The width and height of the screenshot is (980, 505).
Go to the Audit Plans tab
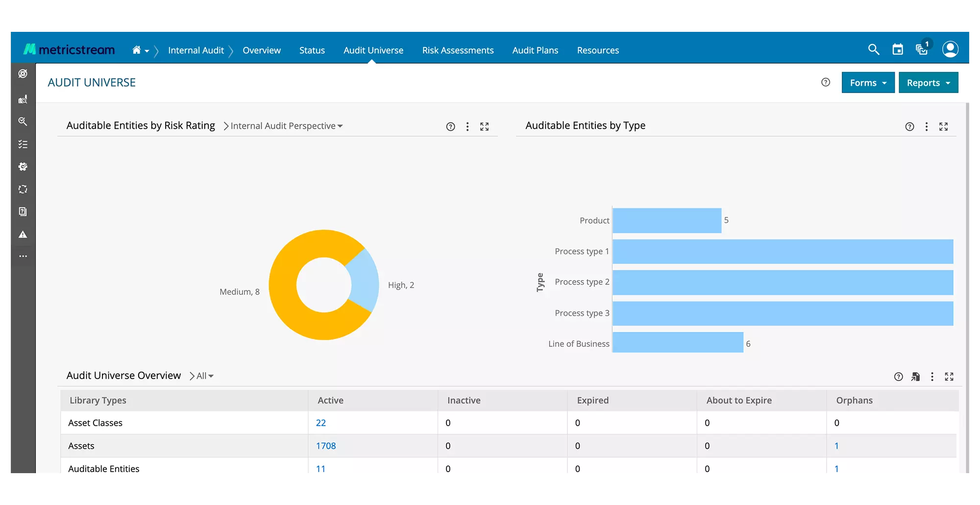(x=536, y=50)
